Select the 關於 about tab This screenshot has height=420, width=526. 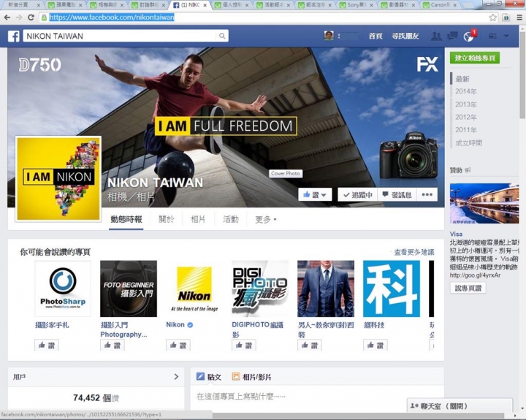167,219
